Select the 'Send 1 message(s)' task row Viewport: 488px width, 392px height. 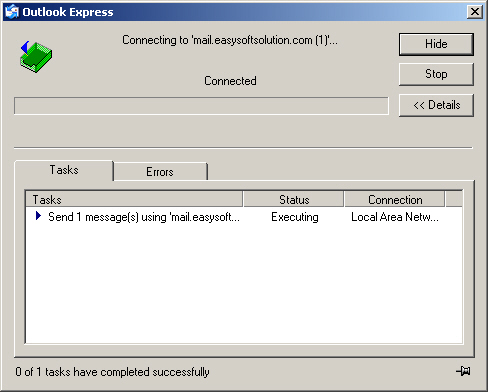pos(244,217)
